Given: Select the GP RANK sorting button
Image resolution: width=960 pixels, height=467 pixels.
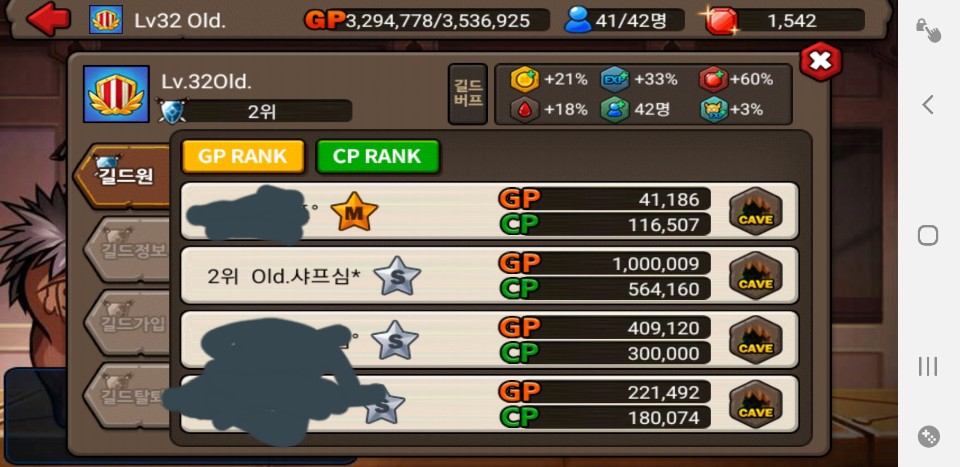Looking at the screenshot, I should pyautogui.click(x=243, y=156).
